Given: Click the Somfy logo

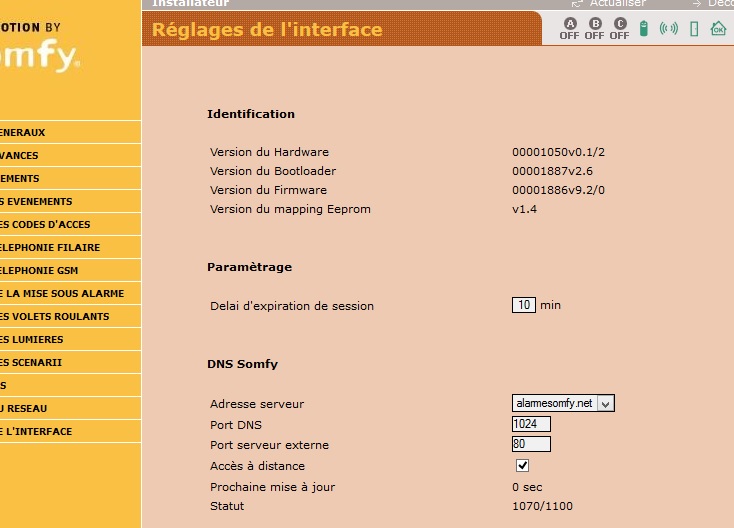Looking at the screenshot, I should [x=40, y=58].
